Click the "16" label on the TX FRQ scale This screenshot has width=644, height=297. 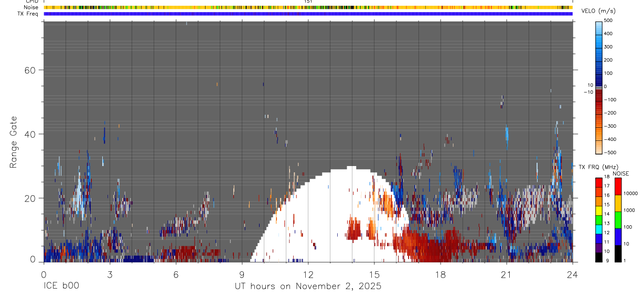pos(607,195)
